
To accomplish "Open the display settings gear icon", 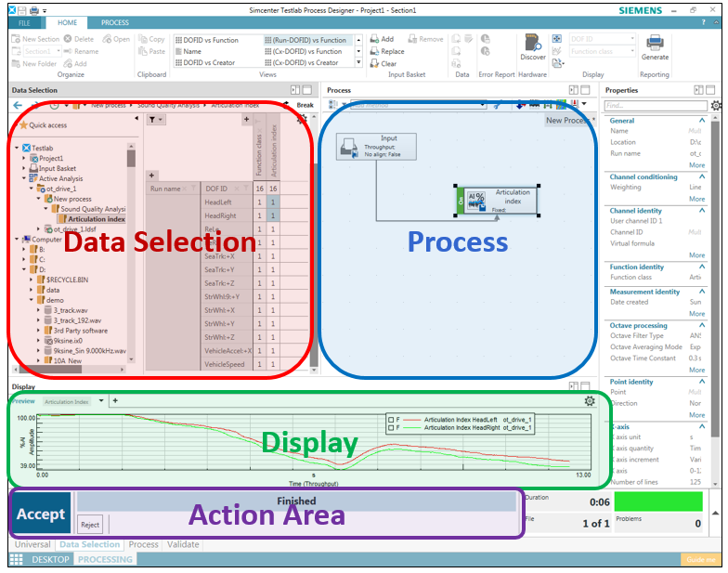I will pos(589,401).
